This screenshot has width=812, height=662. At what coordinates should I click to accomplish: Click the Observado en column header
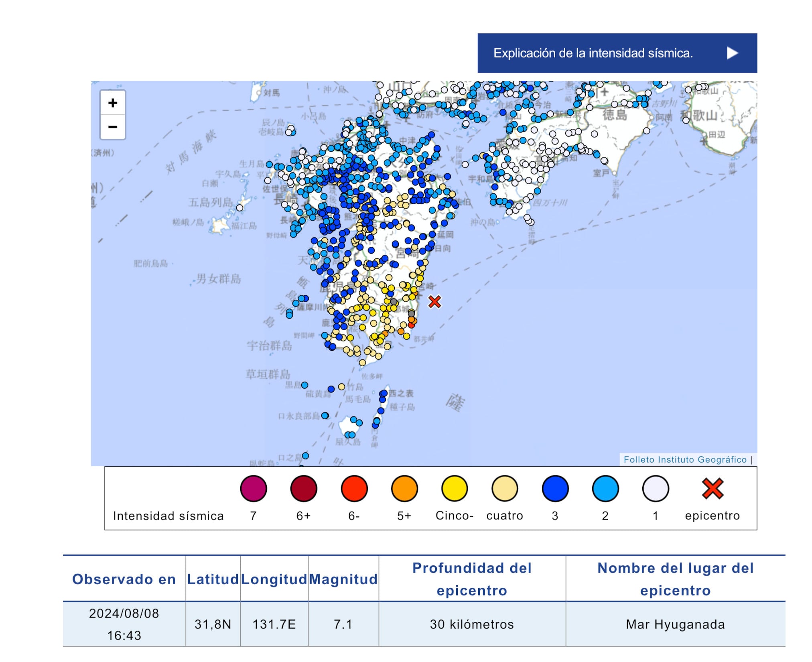point(124,579)
